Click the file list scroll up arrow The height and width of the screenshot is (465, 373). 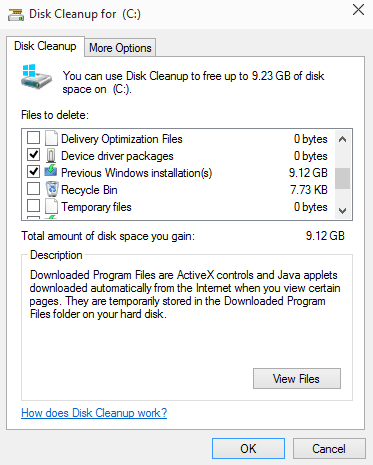pyautogui.click(x=342, y=139)
